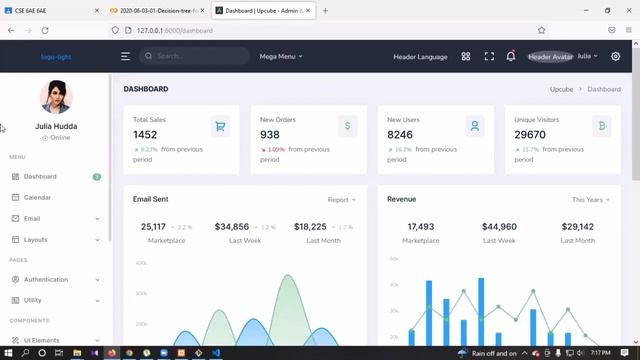The width and height of the screenshot is (640, 360).
Task: Reload the browser page
Action: click(x=45, y=30)
